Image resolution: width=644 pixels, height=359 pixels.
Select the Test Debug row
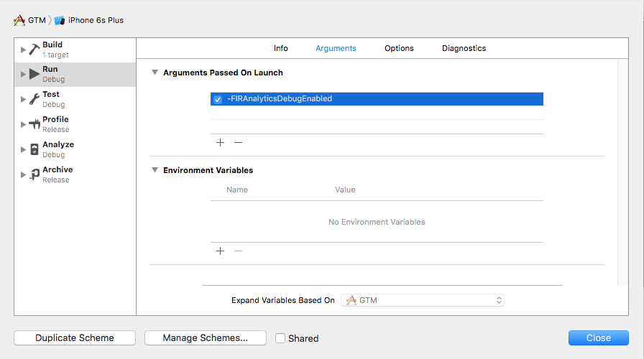pos(75,99)
